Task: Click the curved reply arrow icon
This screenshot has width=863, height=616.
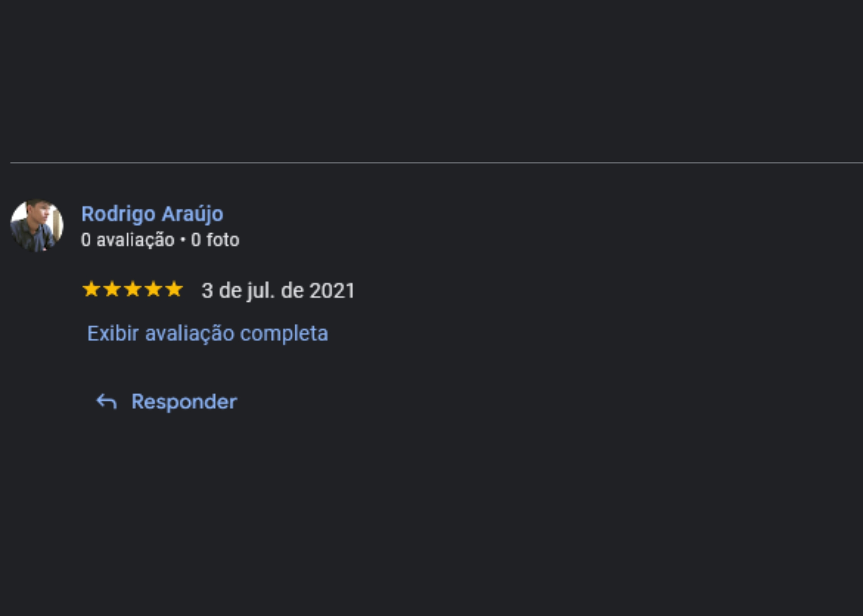Action: pos(107,402)
